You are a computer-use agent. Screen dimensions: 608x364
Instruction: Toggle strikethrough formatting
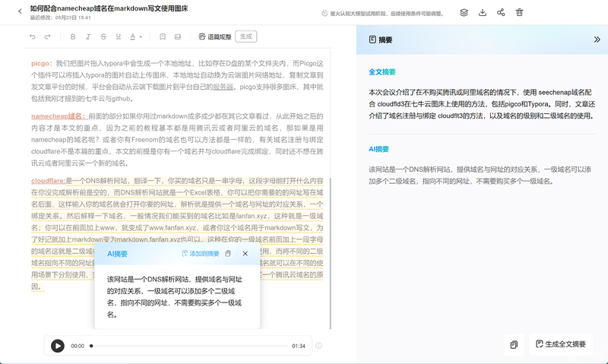(103, 36)
